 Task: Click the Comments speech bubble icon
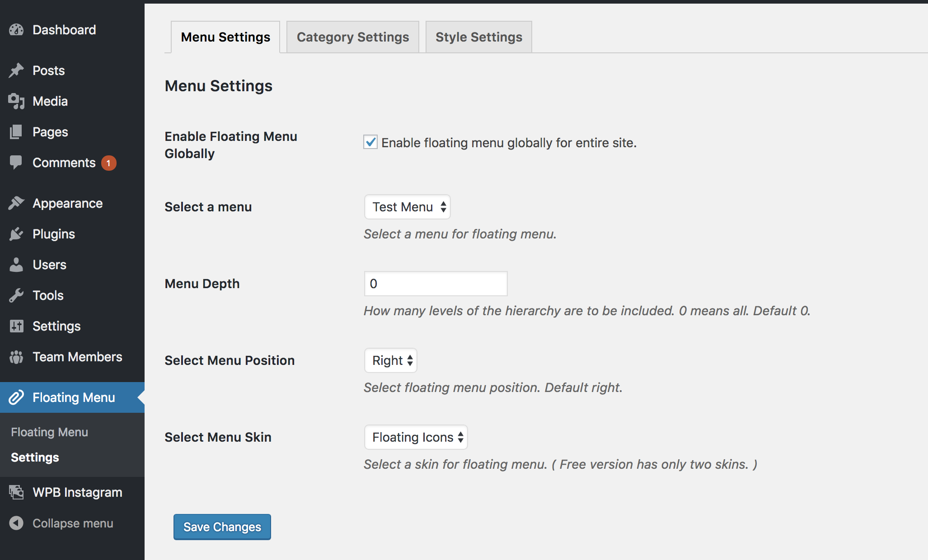point(16,163)
